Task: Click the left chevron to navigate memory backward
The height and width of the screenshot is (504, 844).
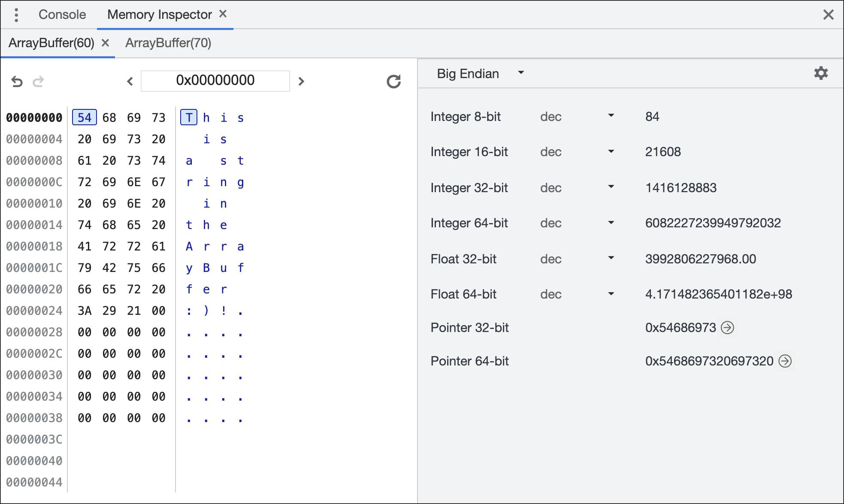Action: click(x=130, y=81)
